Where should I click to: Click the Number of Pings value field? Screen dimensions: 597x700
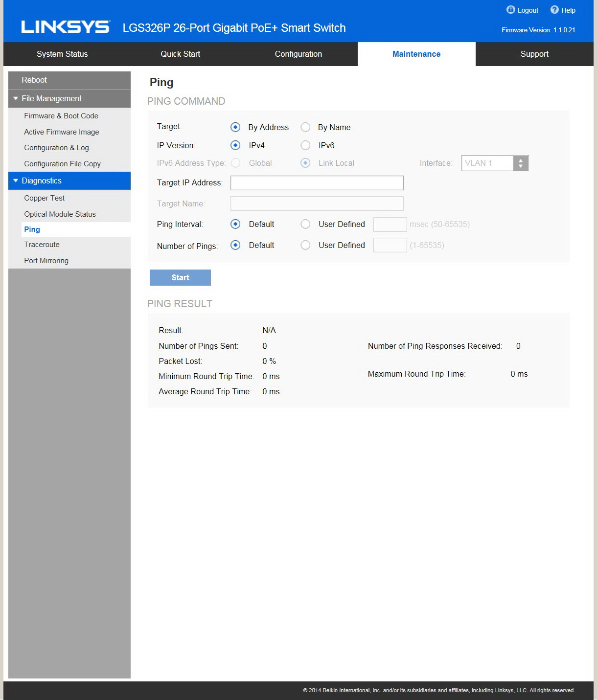coord(390,245)
